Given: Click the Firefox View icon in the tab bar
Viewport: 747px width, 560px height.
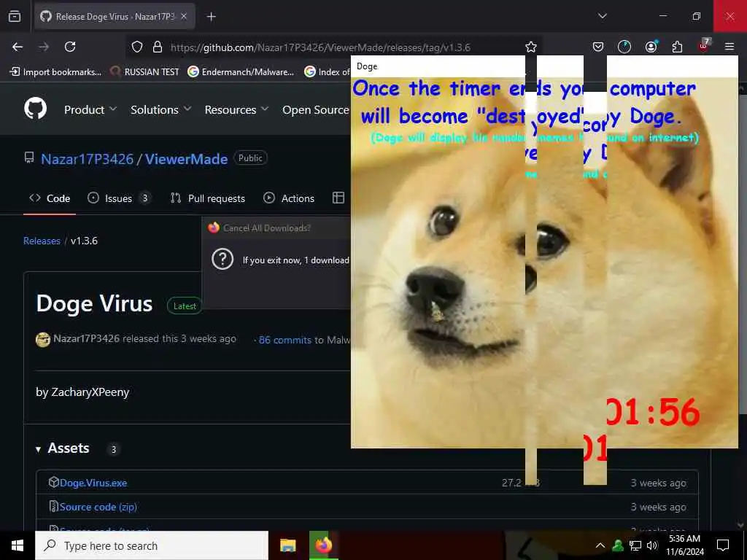Looking at the screenshot, I should (x=15, y=16).
